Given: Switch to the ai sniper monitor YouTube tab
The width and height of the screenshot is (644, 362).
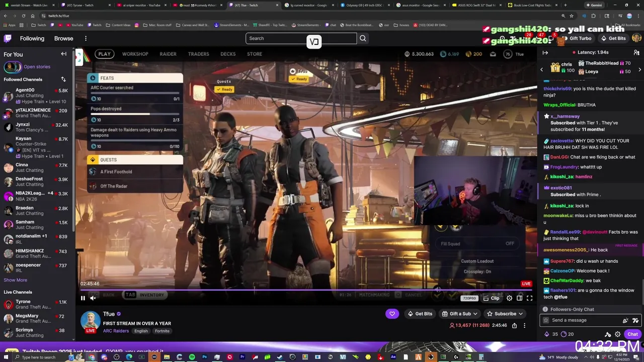Looking at the screenshot, I should 141,5.
